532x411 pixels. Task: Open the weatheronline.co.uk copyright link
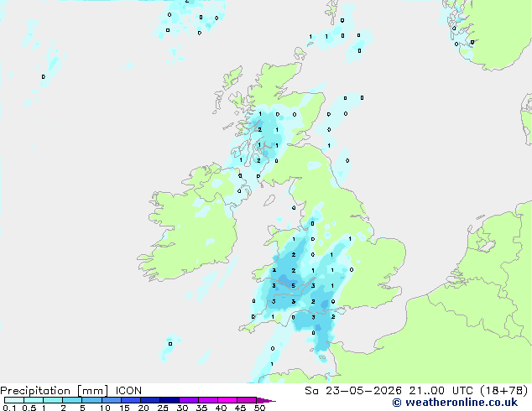[x=455, y=403]
